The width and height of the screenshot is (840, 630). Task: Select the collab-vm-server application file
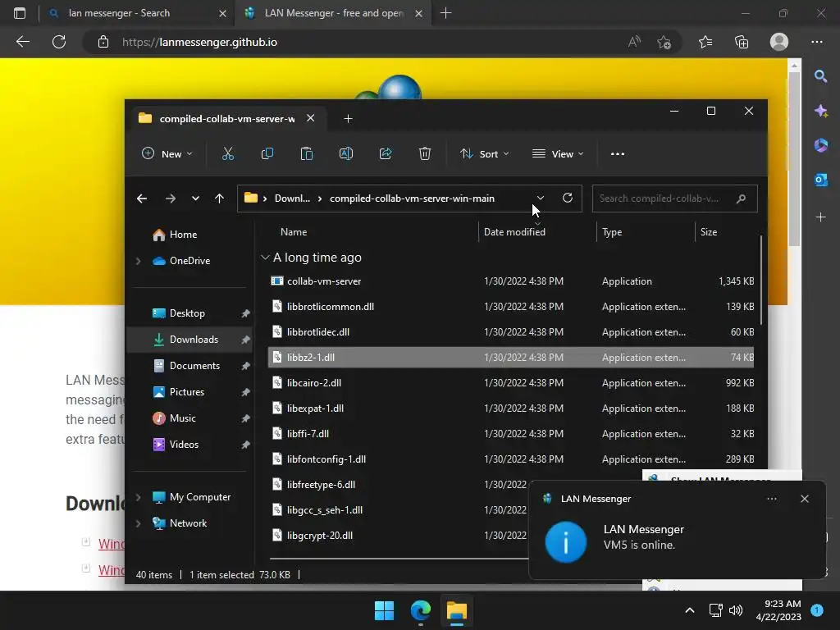click(x=511, y=281)
